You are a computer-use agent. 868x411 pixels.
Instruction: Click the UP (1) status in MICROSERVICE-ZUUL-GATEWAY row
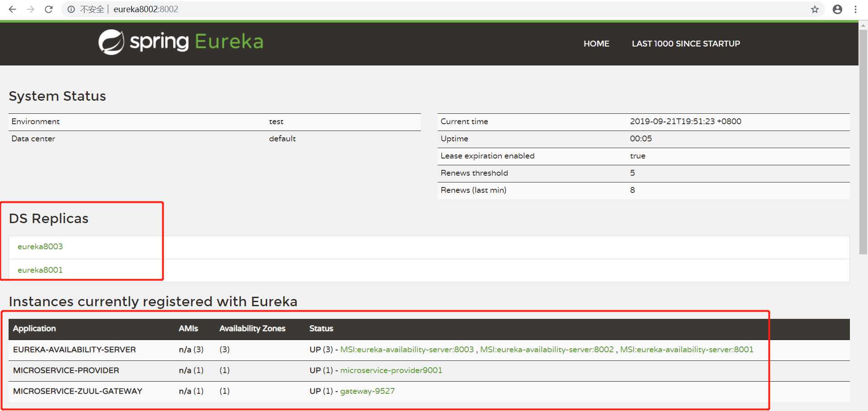click(321, 391)
